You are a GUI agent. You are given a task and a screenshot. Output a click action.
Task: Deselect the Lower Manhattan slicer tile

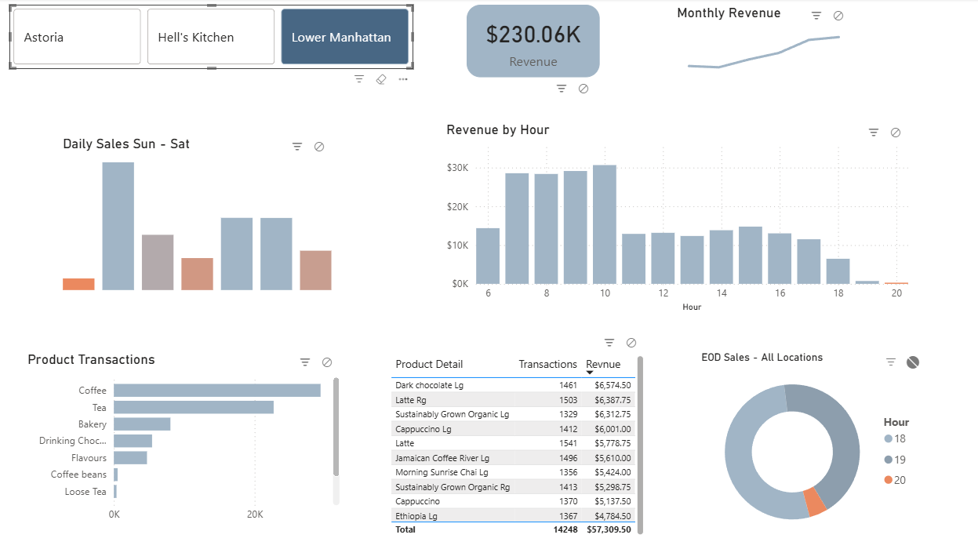pyautogui.click(x=344, y=37)
